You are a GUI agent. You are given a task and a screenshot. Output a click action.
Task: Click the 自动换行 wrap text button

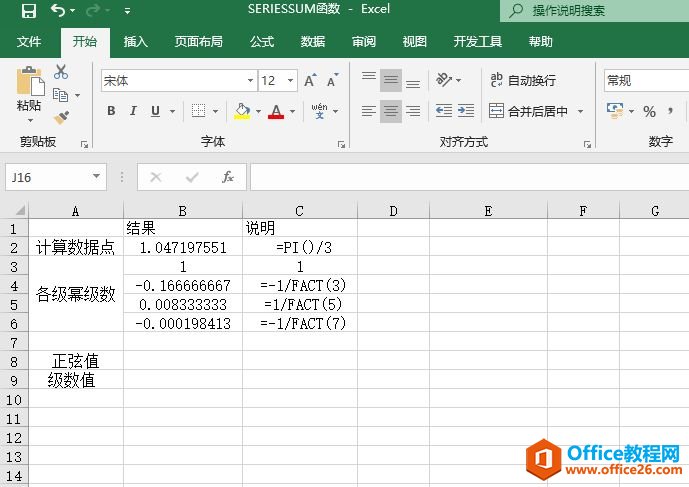point(522,81)
